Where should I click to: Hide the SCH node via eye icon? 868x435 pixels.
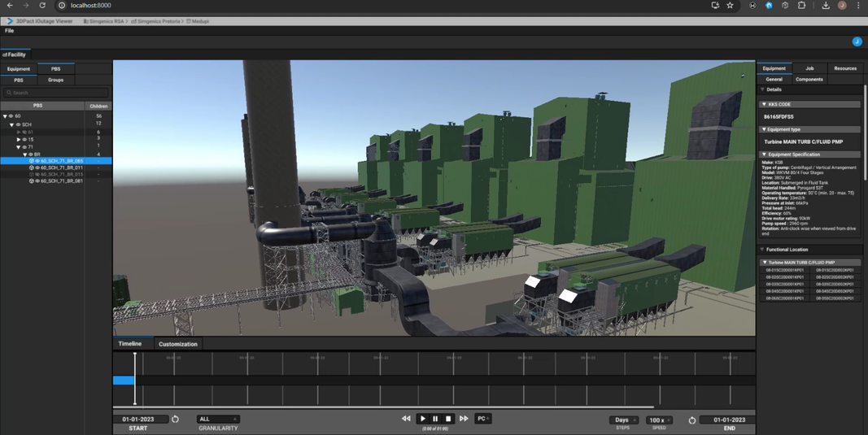(18, 124)
